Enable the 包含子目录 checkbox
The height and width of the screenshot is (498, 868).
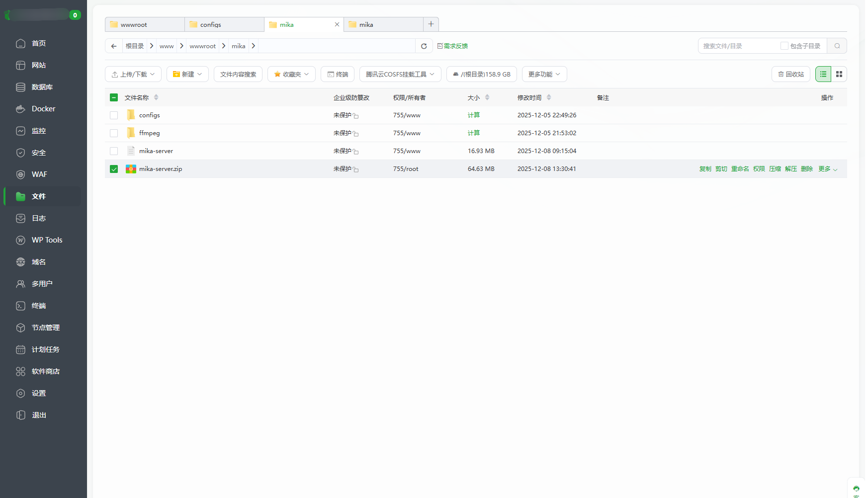[784, 46]
